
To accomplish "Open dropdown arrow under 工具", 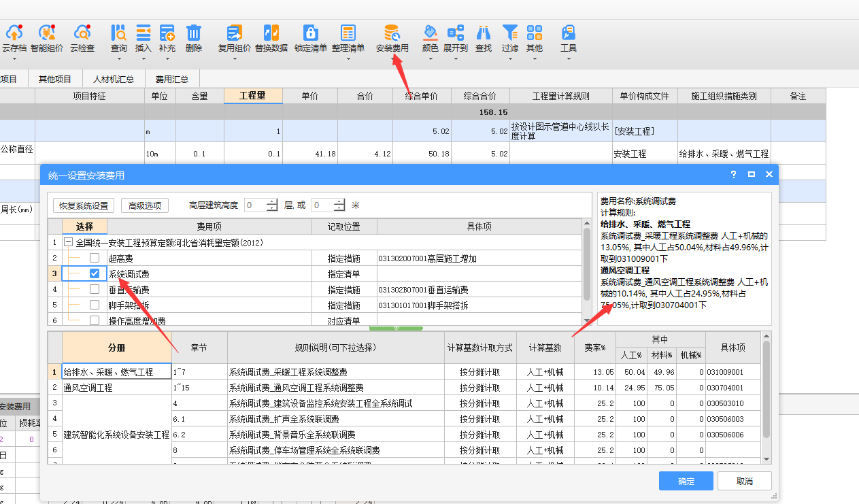I will click(569, 58).
